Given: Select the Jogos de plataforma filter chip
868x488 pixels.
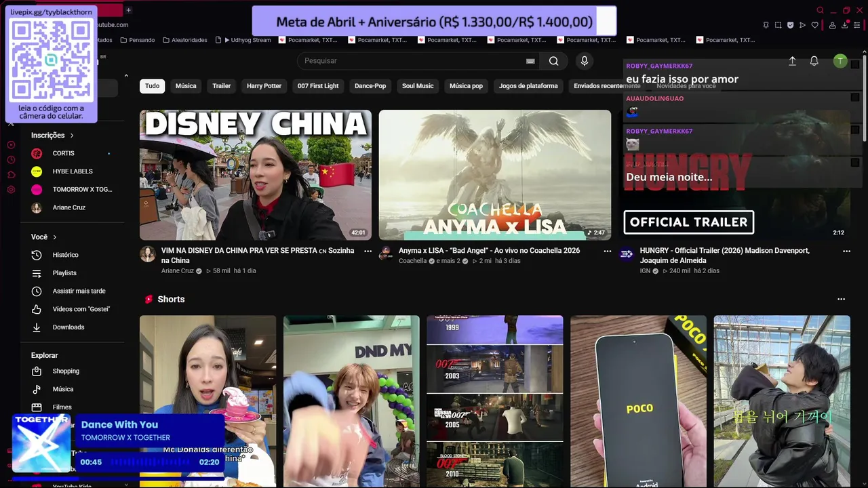Looking at the screenshot, I should pos(528,86).
